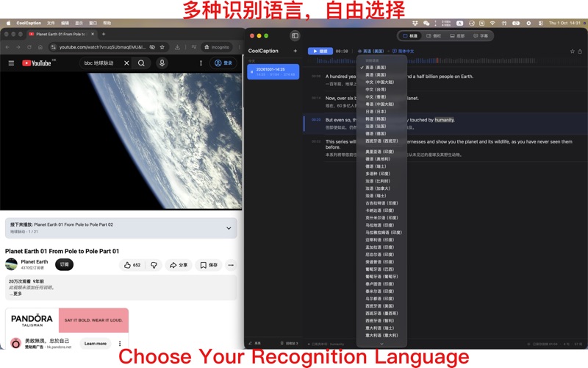Clear the YouTube search field with the X
This screenshot has width=588, height=368.
pos(126,63)
